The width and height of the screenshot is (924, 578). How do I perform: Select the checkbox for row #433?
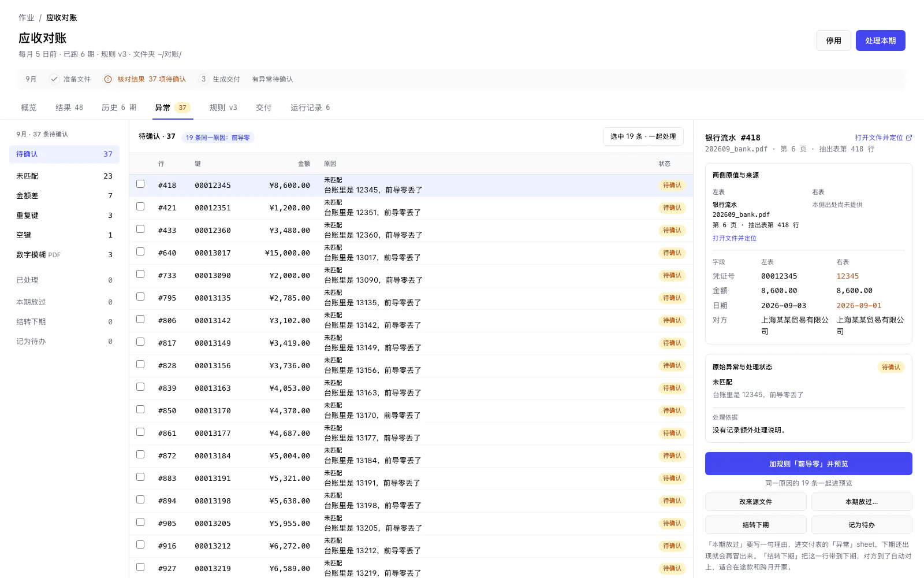140,229
